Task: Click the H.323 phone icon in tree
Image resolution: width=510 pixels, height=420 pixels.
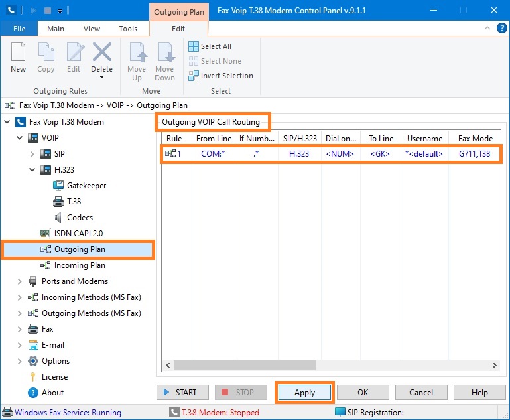Action: coord(46,170)
